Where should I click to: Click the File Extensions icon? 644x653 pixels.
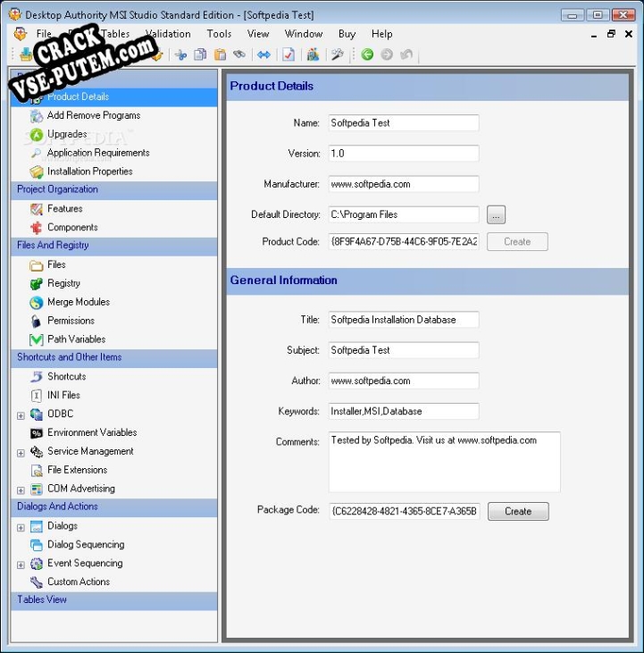pos(37,470)
